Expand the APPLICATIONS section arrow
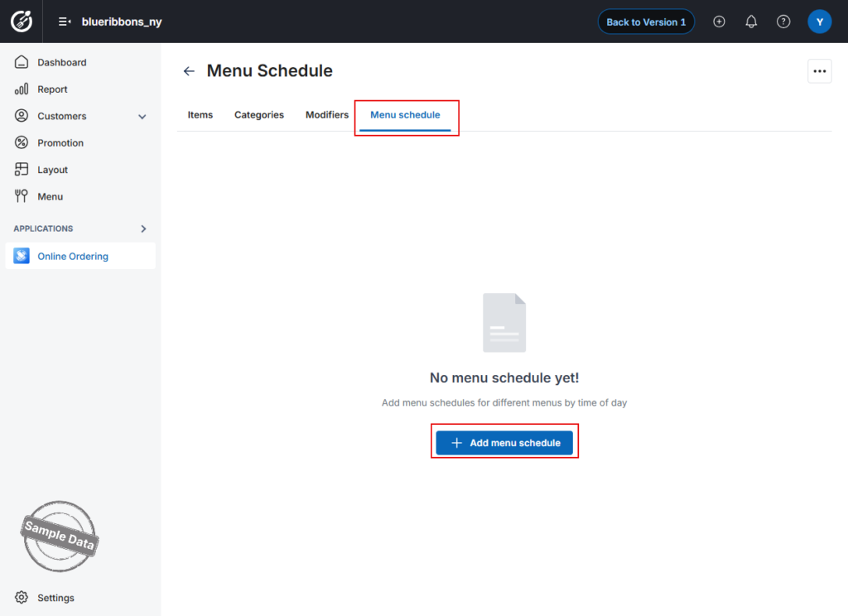The image size is (848, 616). 143,229
